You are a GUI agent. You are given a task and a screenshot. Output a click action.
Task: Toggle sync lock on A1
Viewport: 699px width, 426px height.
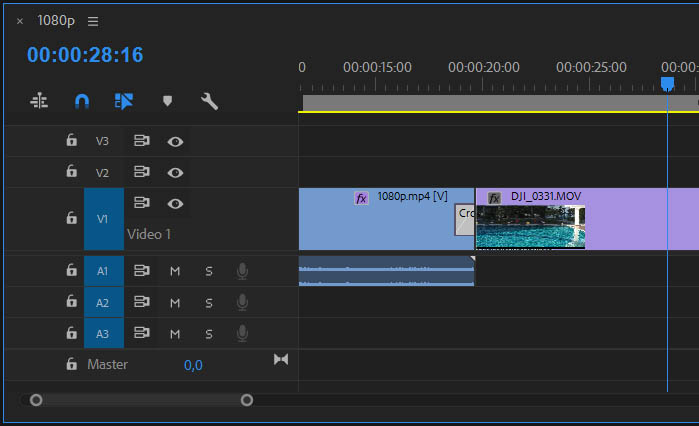(142, 270)
